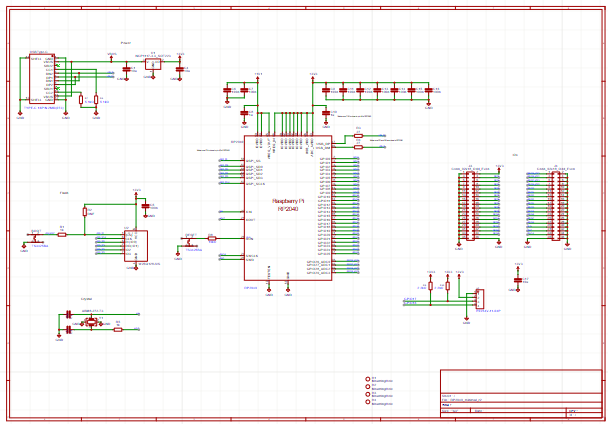Viewport: 608px width, 424px height.
Task: Select the first mounting hole symbol
Action: coord(368,379)
